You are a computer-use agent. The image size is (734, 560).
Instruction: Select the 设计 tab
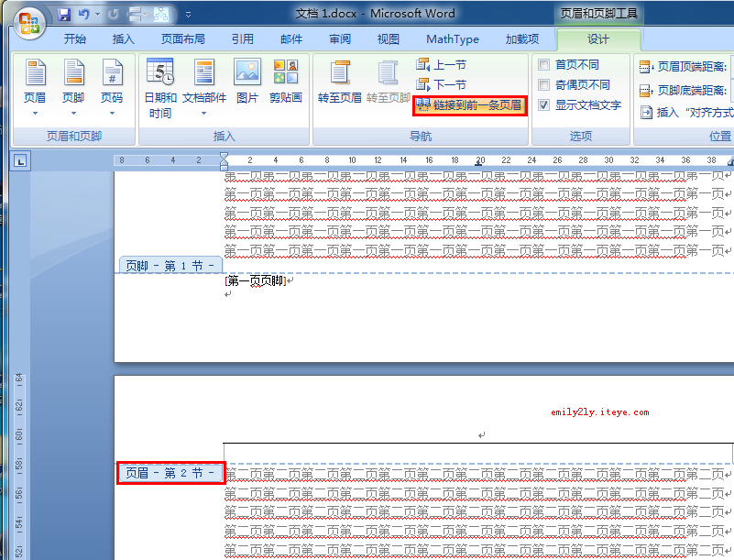[598, 39]
